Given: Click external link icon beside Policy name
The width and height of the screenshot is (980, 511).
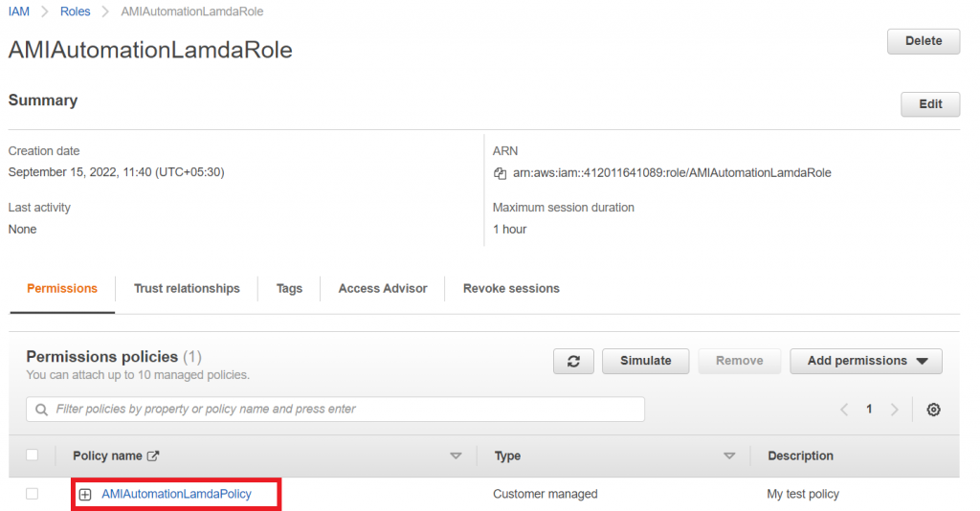Looking at the screenshot, I should (x=153, y=456).
